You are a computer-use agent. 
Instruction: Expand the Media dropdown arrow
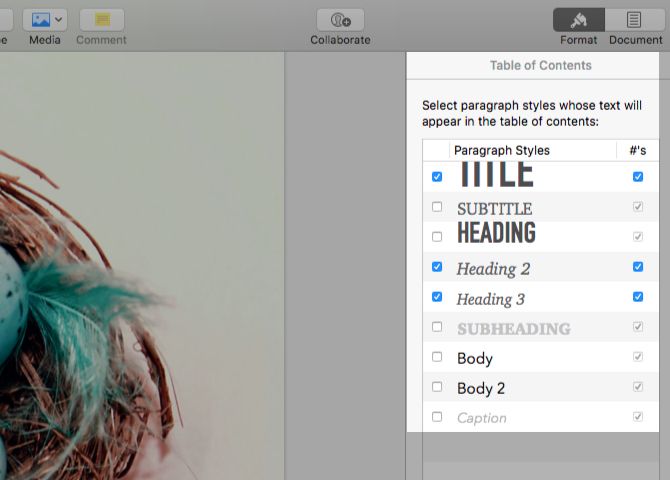[x=59, y=20]
